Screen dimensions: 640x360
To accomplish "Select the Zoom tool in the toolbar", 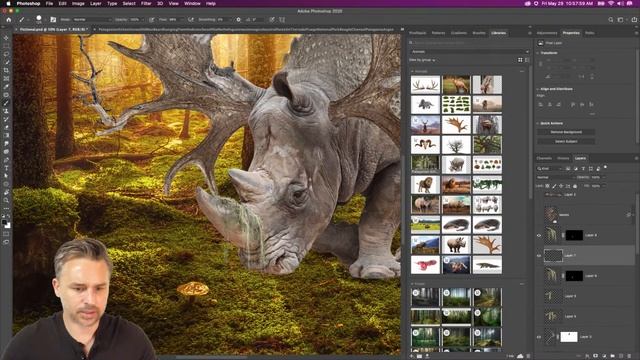I will (6, 200).
